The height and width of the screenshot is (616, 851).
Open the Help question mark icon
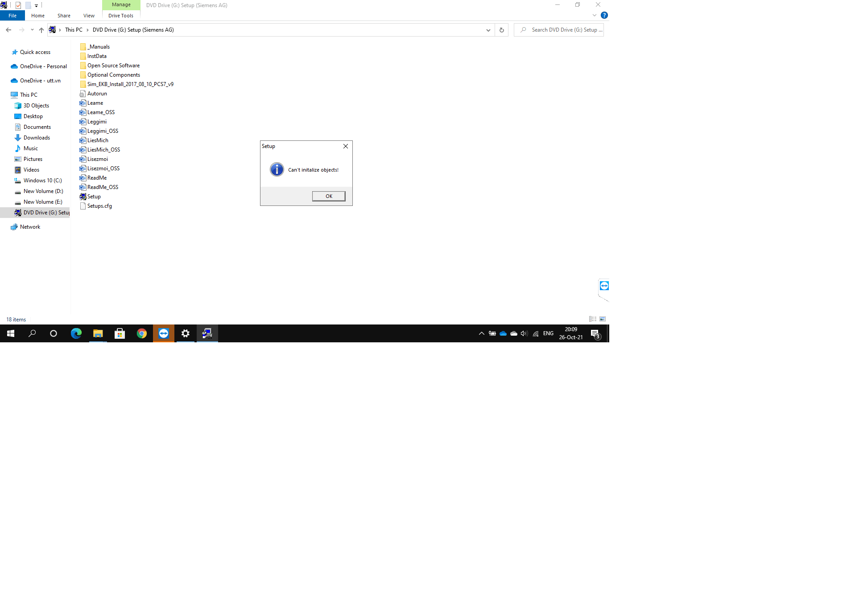tap(604, 15)
